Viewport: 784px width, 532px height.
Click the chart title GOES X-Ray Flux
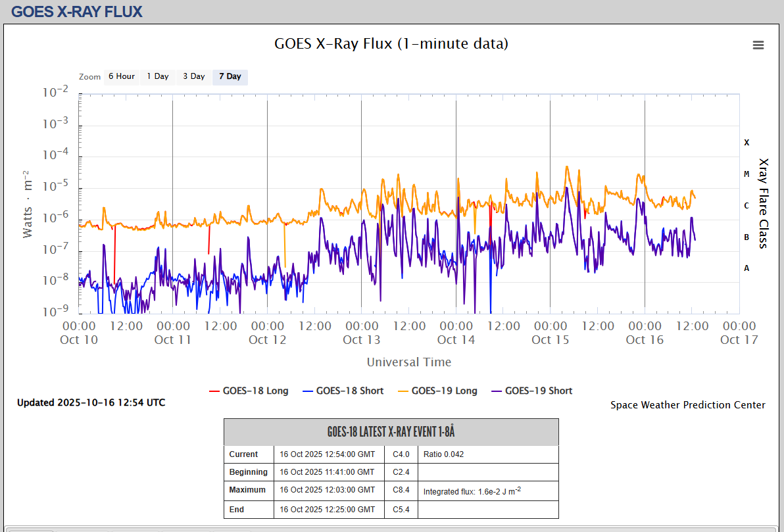pyautogui.click(x=391, y=44)
